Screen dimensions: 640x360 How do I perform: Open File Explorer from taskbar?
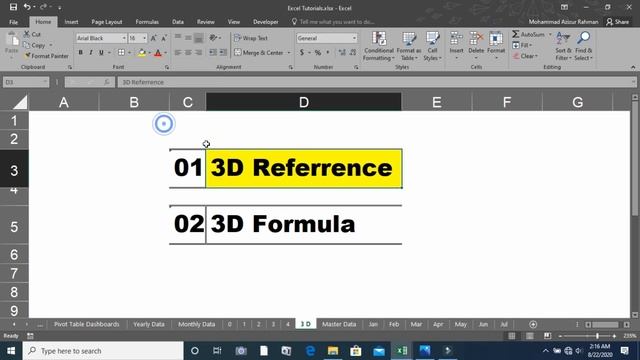pyautogui.click(x=333, y=351)
